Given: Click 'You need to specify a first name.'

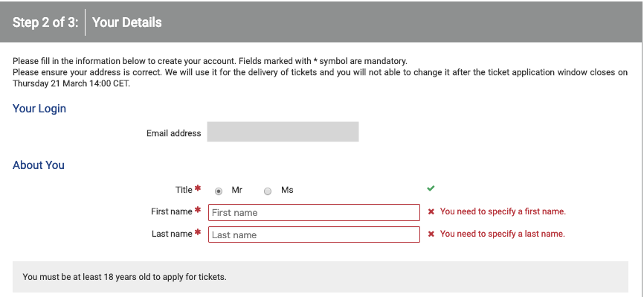Looking at the screenshot, I should click(x=503, y=212).
